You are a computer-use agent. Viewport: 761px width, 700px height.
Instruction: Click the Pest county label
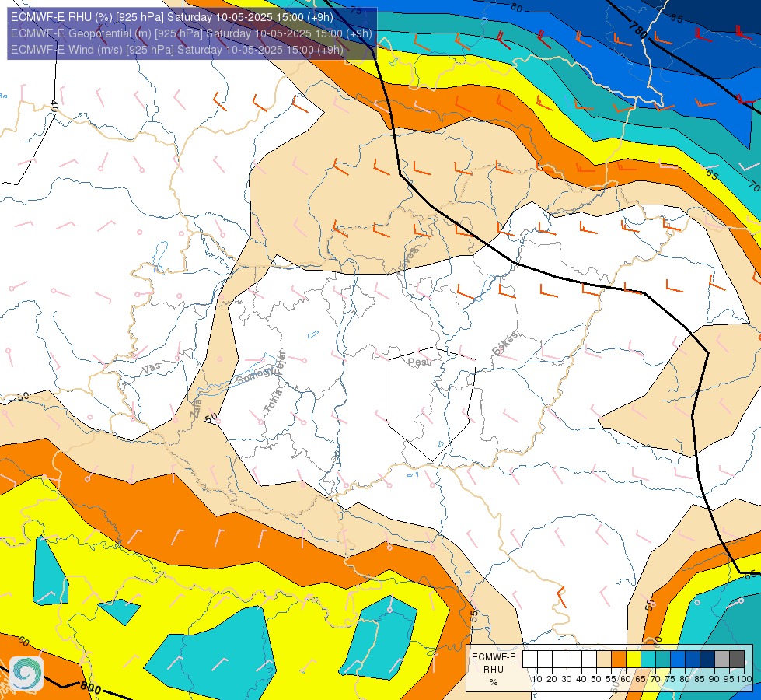pos(418,362)
